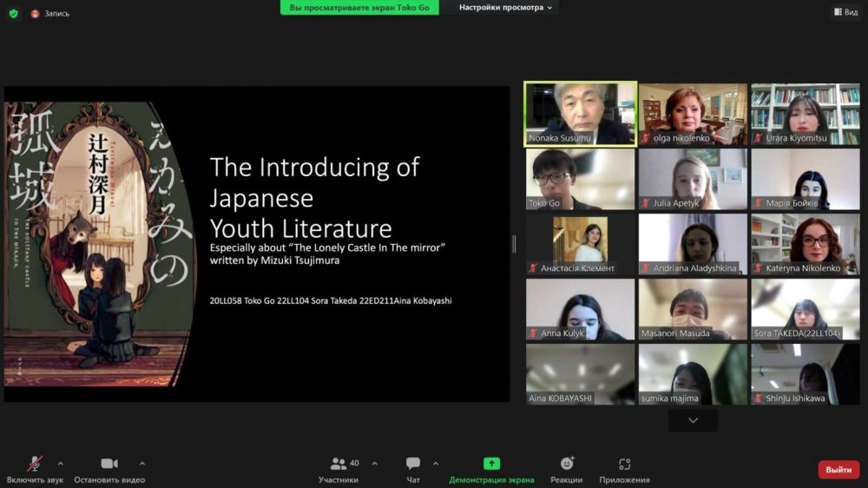Expand chevron next to Чат
Image resolution: width=868 pixels, height=488 pixels.
(436, 463)
